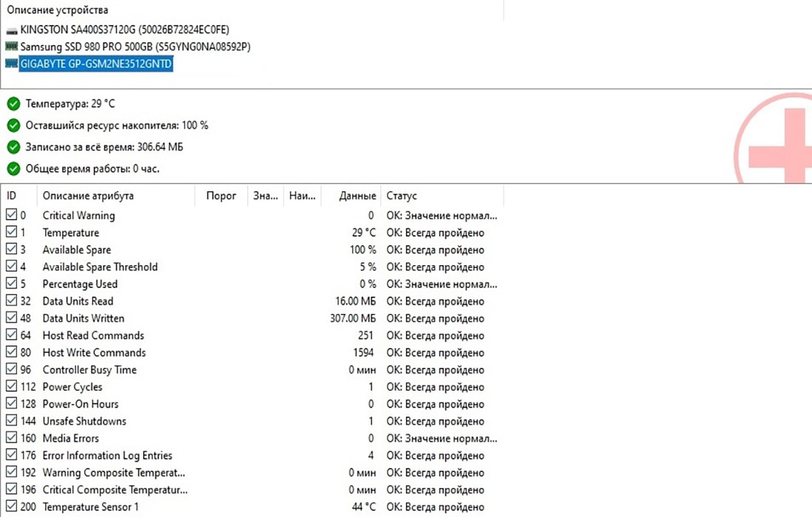Uncheck the Critical Warning attribute checkbox
Screen dimensions: 812x517
pos(11,214)
